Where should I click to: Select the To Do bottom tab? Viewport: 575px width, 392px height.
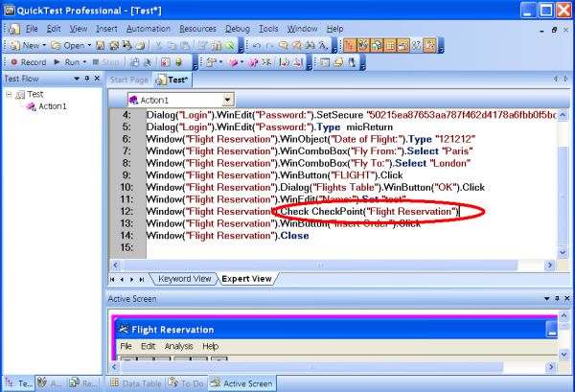pyautogui.click(x=186, y=383)
